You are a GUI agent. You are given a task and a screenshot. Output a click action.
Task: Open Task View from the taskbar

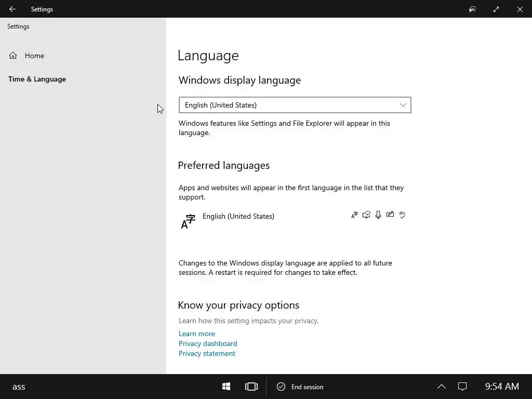click(x=251, y=387)
